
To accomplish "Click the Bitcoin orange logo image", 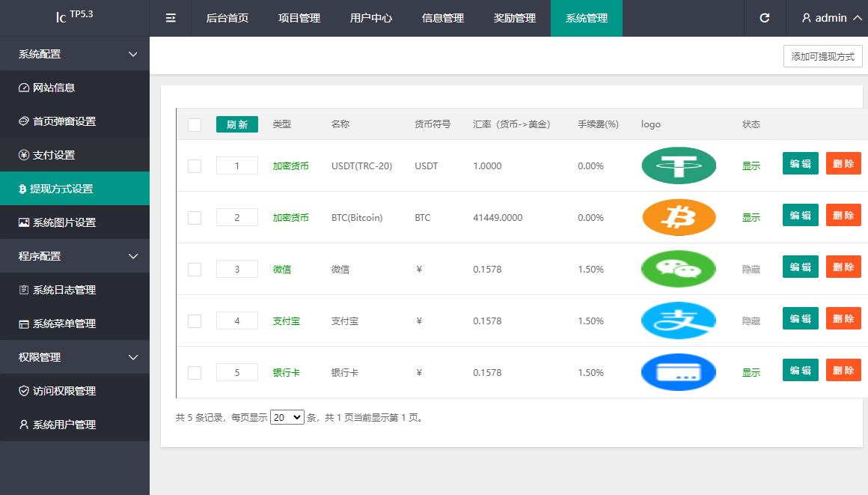I will click(679, 217).
